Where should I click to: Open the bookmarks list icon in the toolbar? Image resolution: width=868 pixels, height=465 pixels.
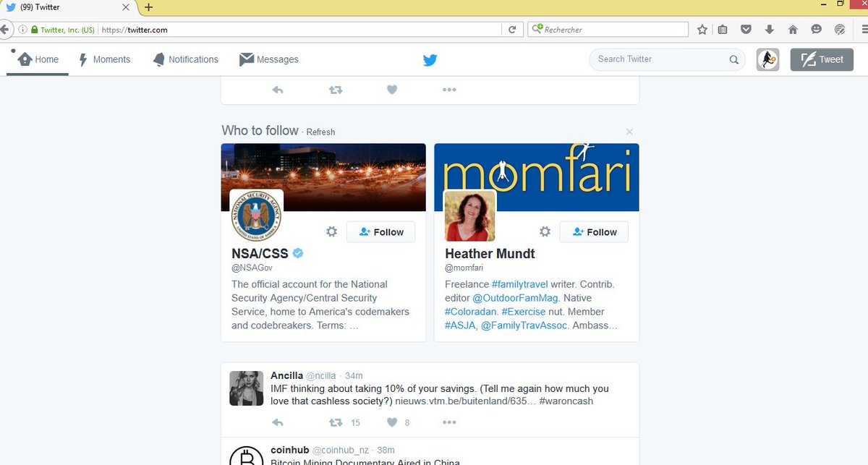[x=723, y=30]
